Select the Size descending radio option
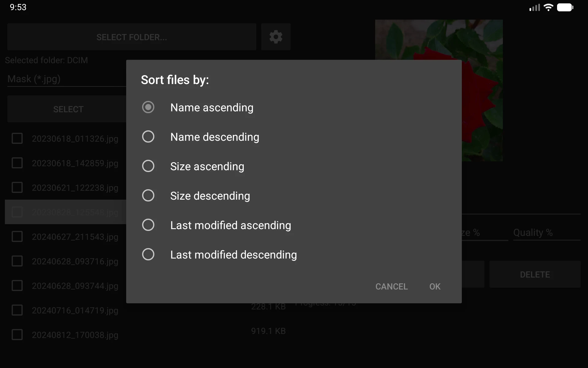This screenshot has width=588, height=368. (148, 196)
